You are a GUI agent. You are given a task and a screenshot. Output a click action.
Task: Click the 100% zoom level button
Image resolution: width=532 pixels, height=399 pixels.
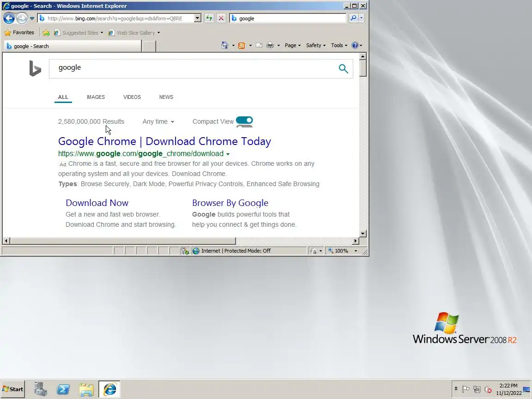tap(338, 251)
